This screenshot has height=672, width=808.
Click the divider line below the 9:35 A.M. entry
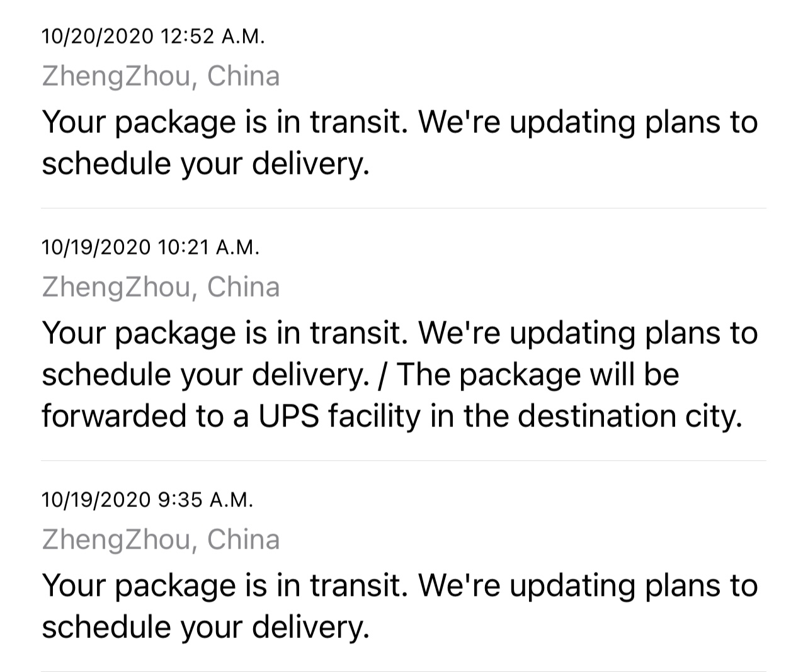[403, 671]
